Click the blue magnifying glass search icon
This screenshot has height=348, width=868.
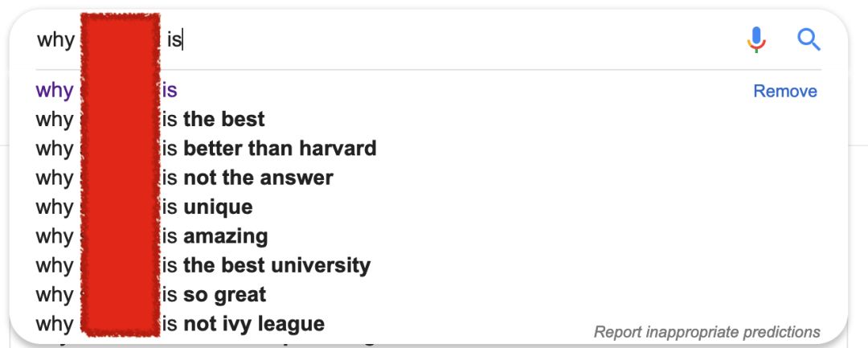809,39
